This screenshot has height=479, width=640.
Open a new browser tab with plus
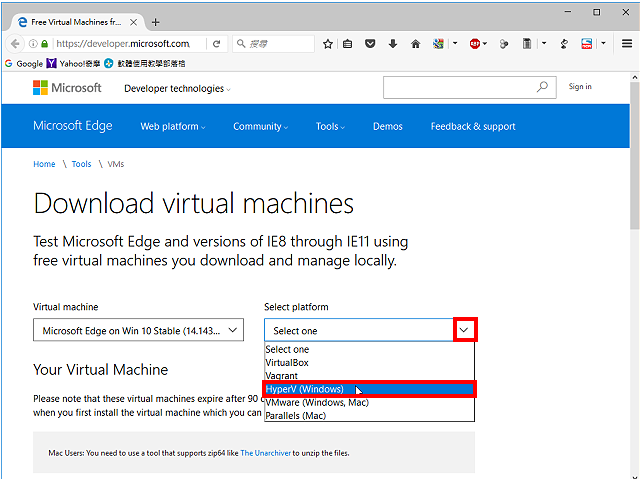pos(156,22)
